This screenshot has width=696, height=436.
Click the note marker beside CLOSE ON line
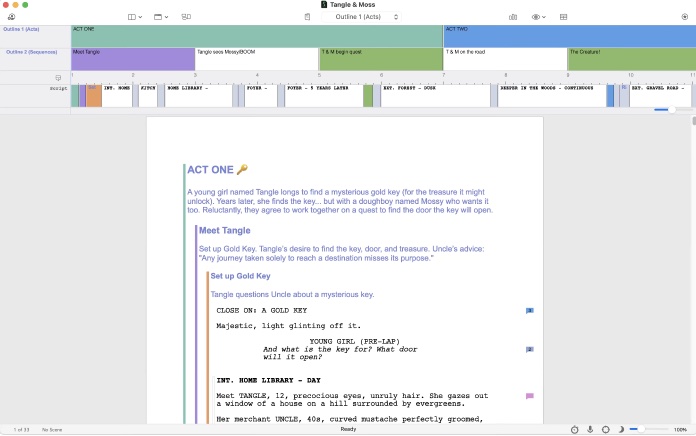pos(529,311)
